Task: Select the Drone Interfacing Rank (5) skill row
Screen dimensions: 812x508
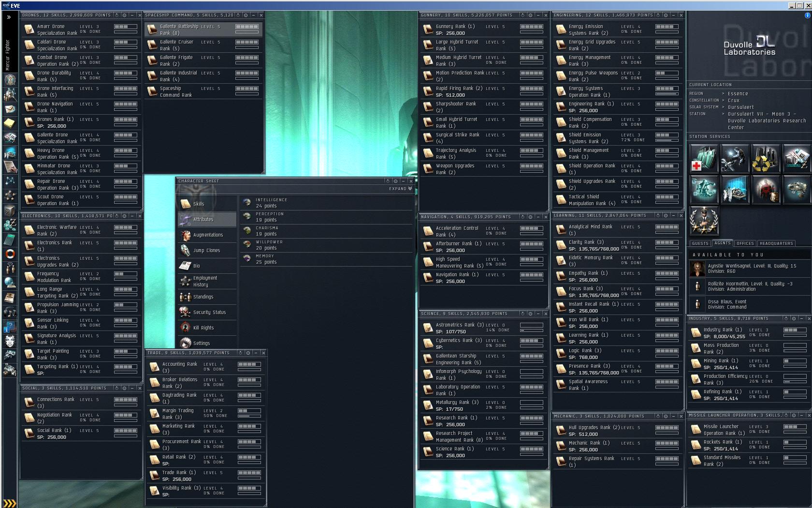Action: tap(81, 91)
